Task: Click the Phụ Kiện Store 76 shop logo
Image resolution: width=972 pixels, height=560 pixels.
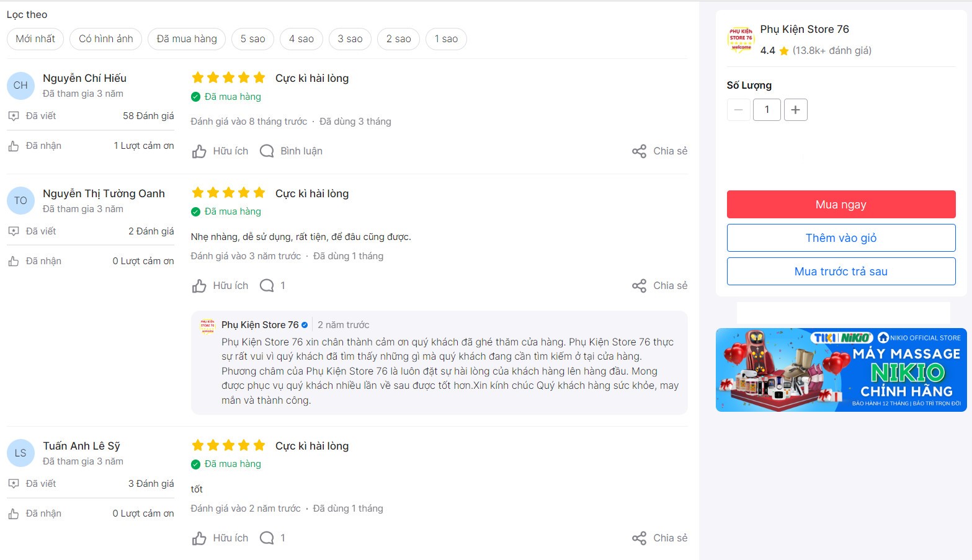Action: 741,40
